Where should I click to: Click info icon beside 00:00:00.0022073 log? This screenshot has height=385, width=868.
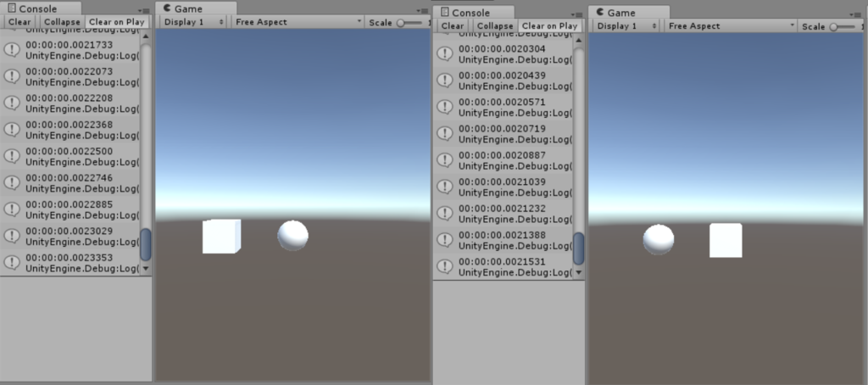coord(12,75)
